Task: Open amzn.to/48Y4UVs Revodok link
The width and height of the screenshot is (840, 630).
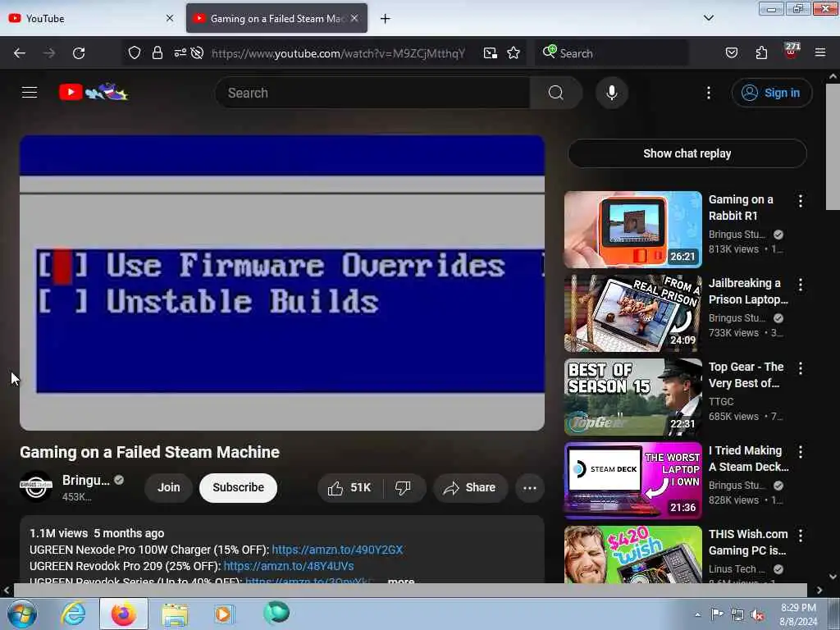Action: click(x=289, y=566)
